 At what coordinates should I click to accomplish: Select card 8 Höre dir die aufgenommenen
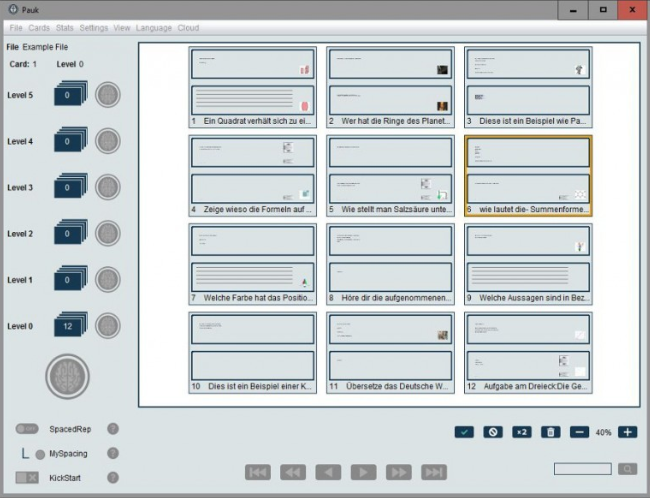click(390, 264)
